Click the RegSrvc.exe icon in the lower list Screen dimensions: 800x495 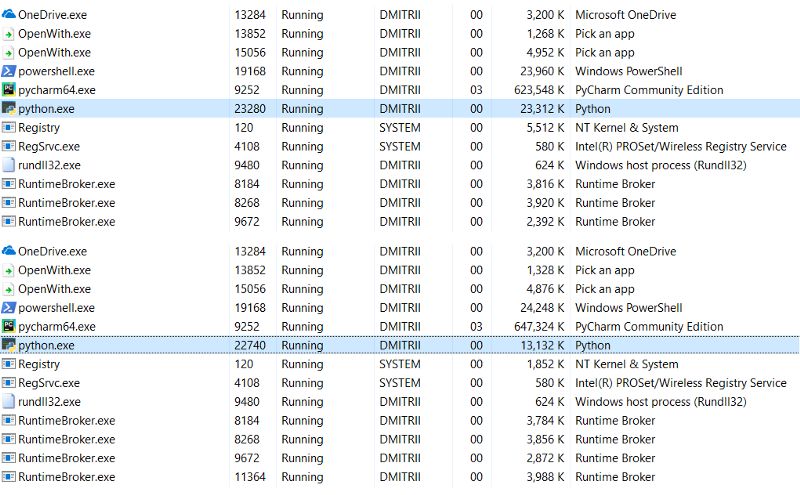pyautogui.click(x=9, y=383)
